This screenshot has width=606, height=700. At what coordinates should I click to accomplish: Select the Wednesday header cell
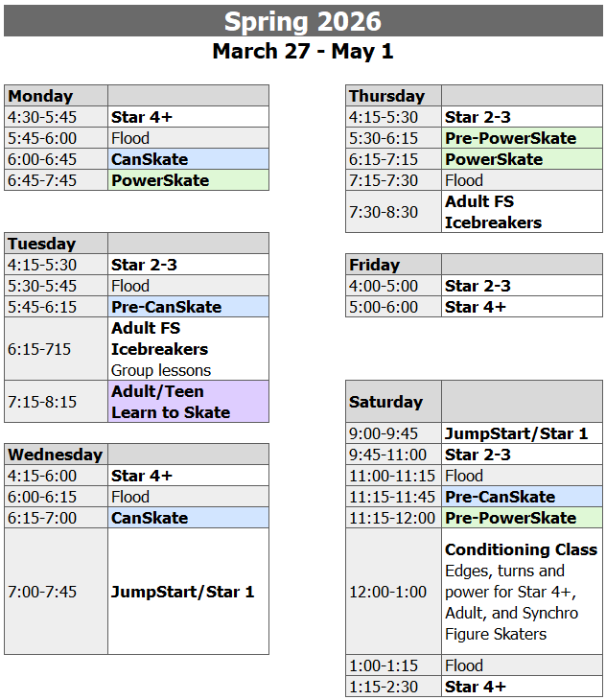click(56, 455)
